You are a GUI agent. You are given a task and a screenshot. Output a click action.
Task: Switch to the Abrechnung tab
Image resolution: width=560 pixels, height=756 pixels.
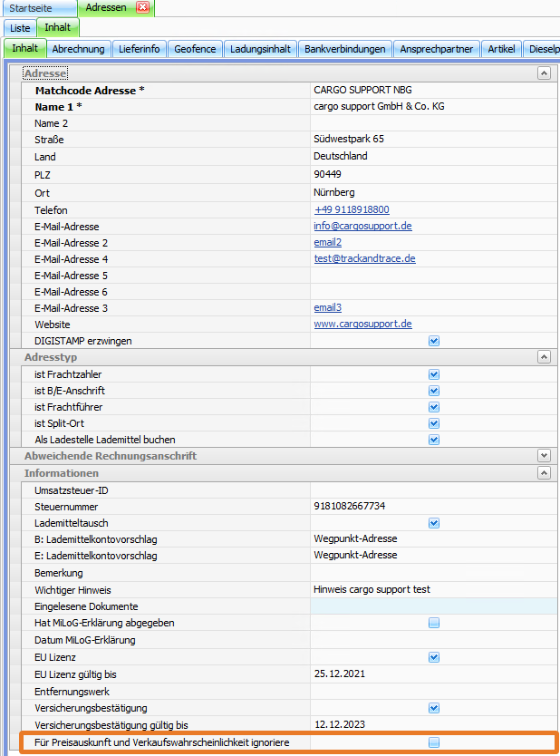[79, 49]
